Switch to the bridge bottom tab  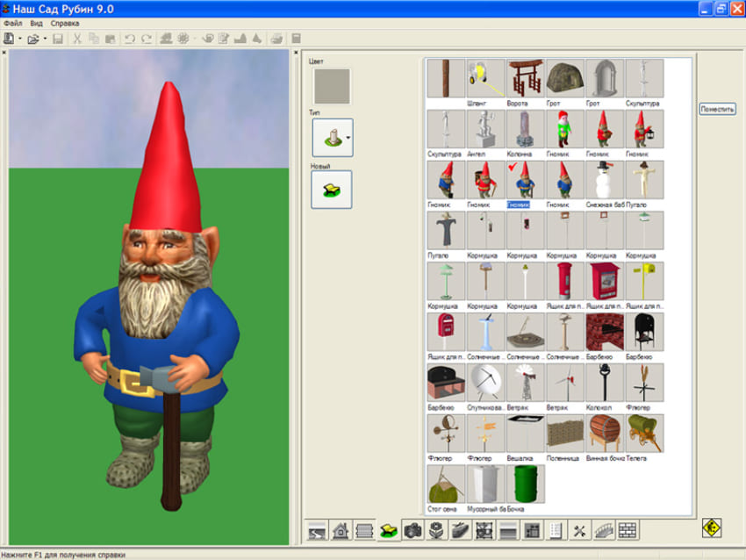pos(604,530)
